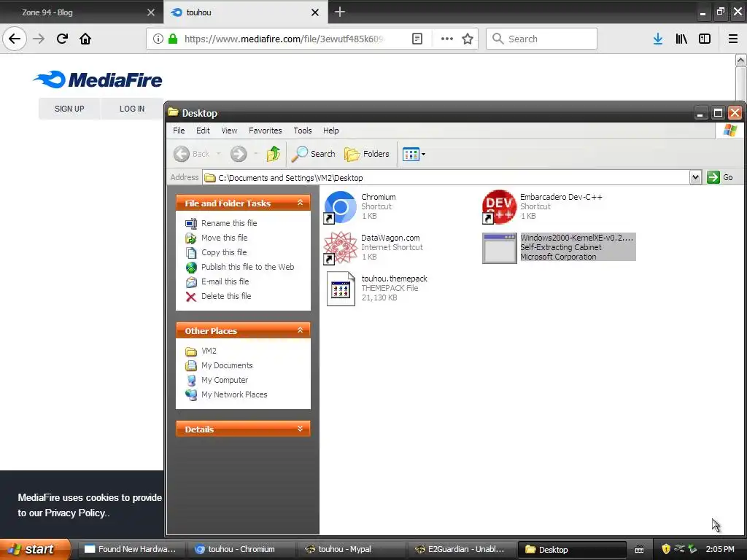Click Publish this file to the Web
This screenshot has width=747, height=560.
[248, 267]
